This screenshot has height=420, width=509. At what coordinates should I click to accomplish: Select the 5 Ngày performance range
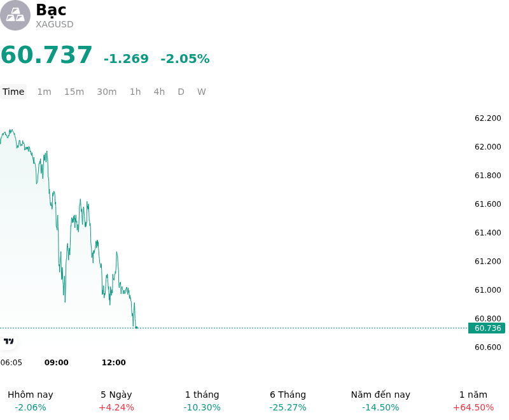point(116,401)
